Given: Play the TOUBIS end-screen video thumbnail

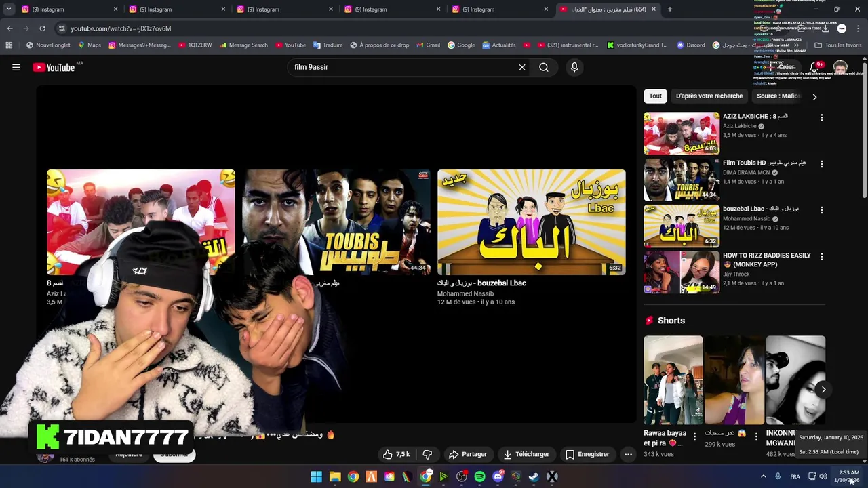Looking at the screenshot, I should pos(336,222).
